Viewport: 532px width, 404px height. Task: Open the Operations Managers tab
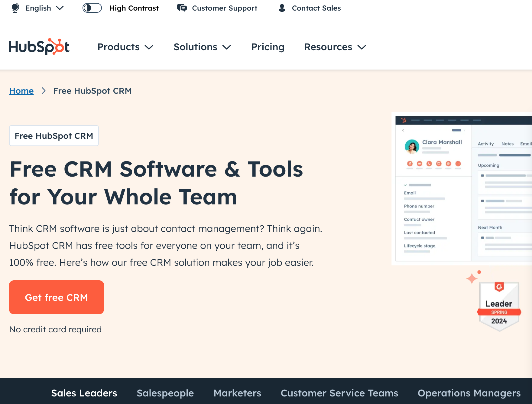469,393
